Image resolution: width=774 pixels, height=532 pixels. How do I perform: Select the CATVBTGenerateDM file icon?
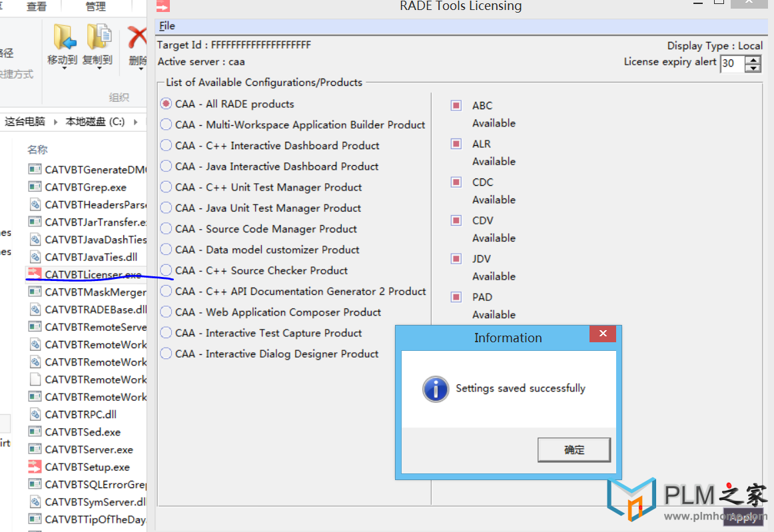(x=35, y=169)
